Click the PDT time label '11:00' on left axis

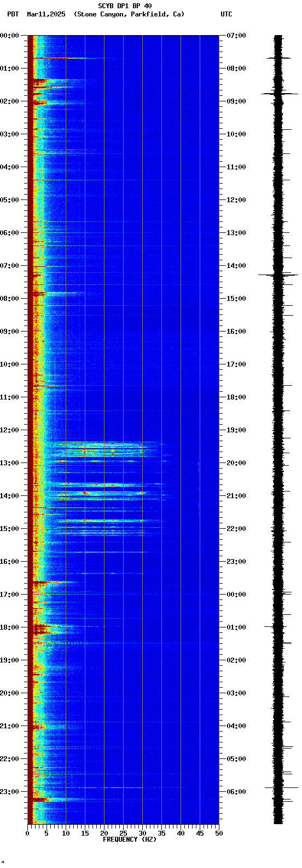click(9, 397)
